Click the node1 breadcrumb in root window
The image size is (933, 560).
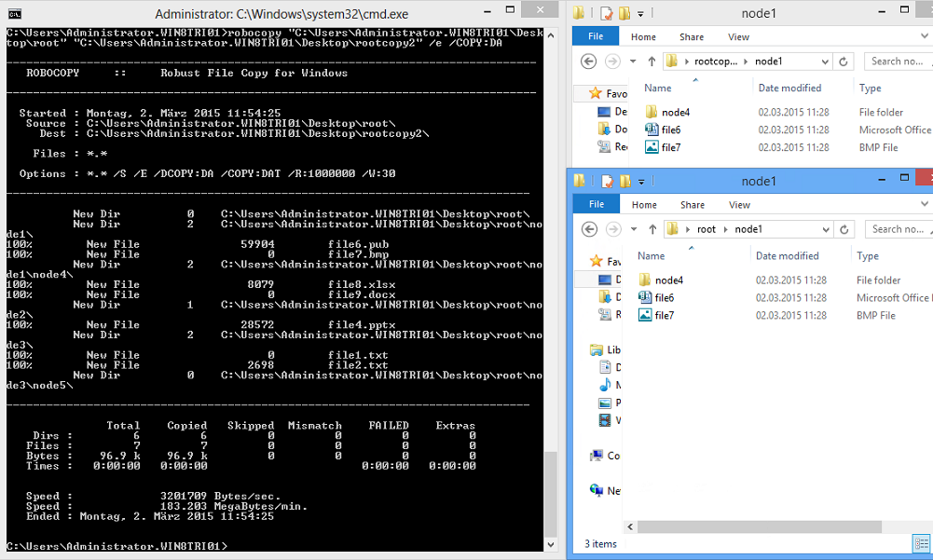pos(748,229)
